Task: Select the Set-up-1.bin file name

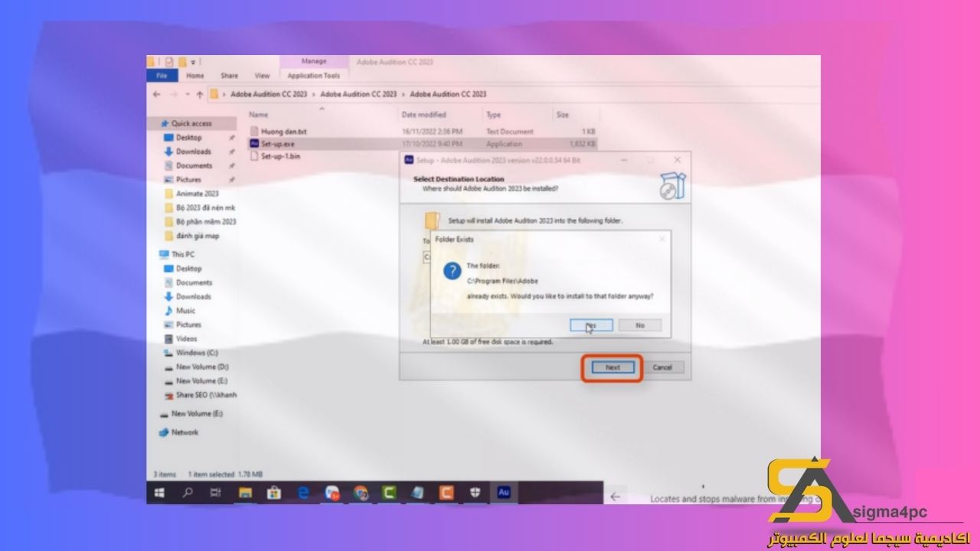Action: 280,156
